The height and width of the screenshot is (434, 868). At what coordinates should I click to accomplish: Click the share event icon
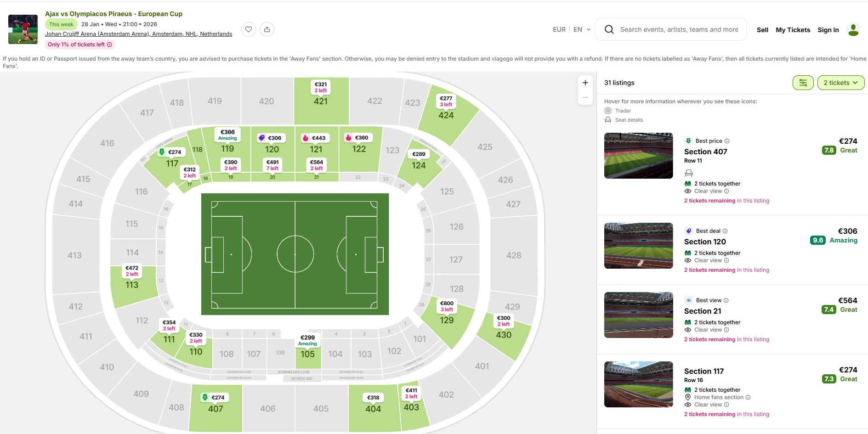(267, 29)
